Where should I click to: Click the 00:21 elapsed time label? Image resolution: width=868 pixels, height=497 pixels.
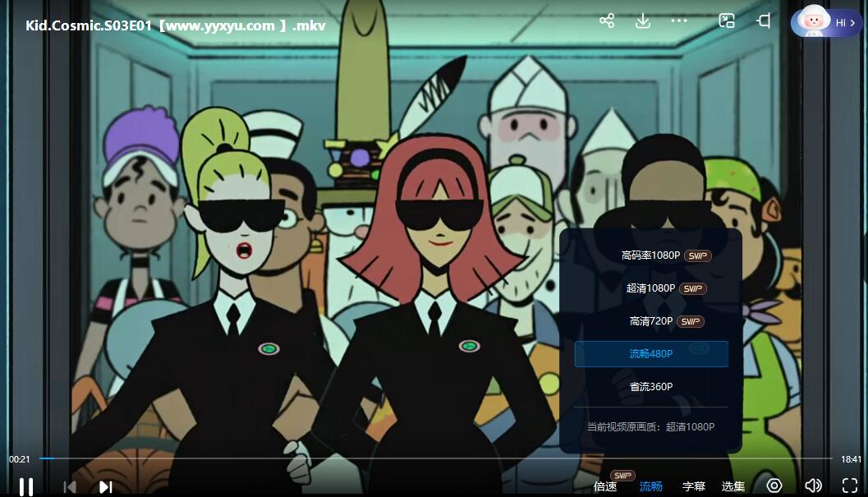coord(20,458)
